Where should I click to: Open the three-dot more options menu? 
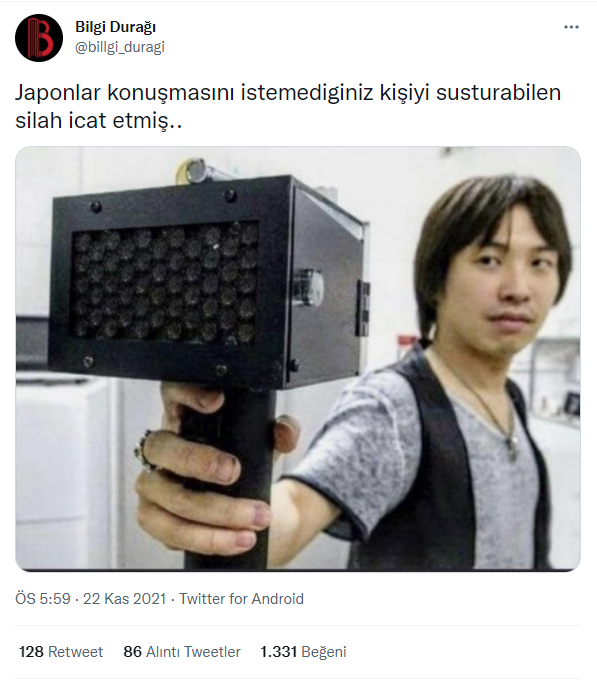tap(571, 27)
